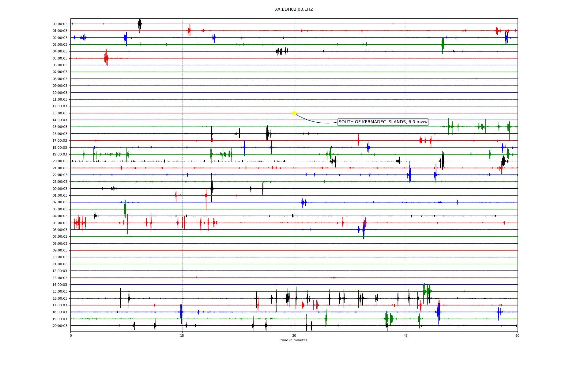Click the top 21:00:03 row label

[60, 168]
